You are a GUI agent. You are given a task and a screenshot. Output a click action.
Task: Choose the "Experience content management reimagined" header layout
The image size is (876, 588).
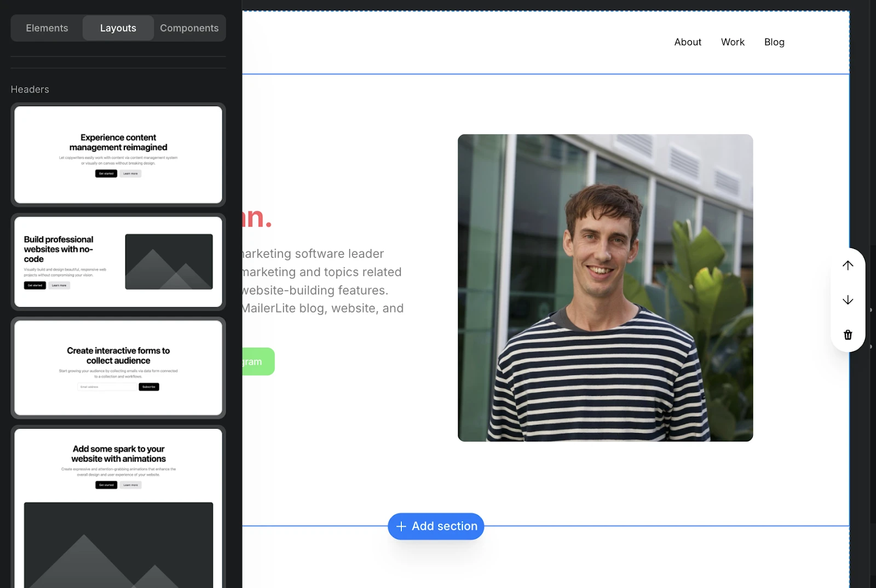(118, 154)
